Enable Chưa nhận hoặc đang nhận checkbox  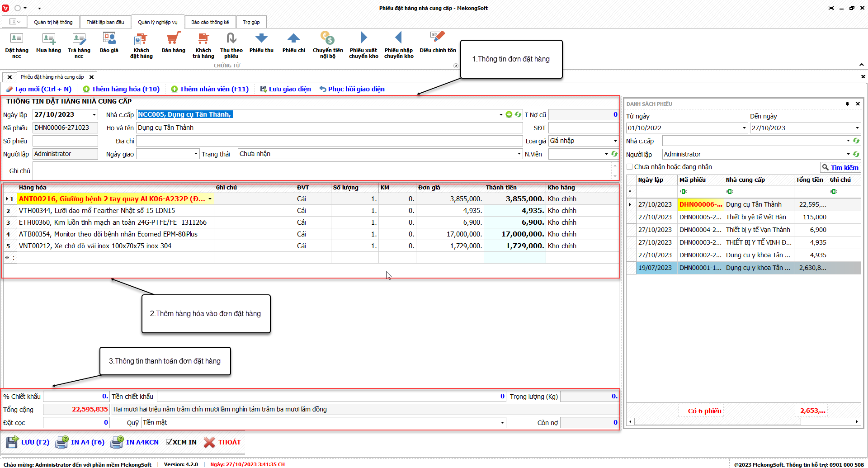click(x=630, y=167)
